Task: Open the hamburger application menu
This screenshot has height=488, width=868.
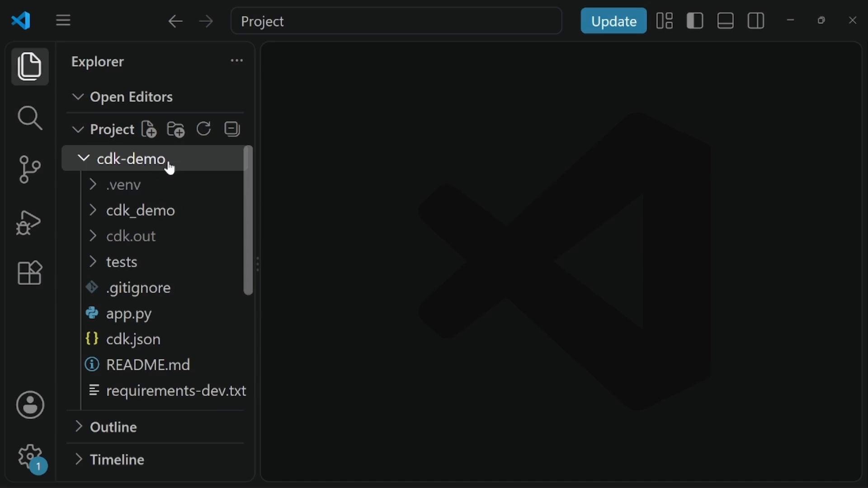Action: pos(63,20)
